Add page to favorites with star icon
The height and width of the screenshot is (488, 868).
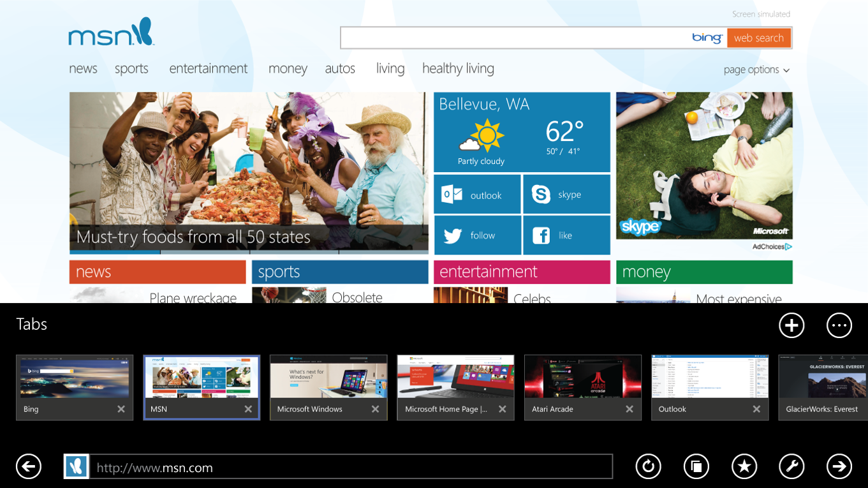point(744,466)
